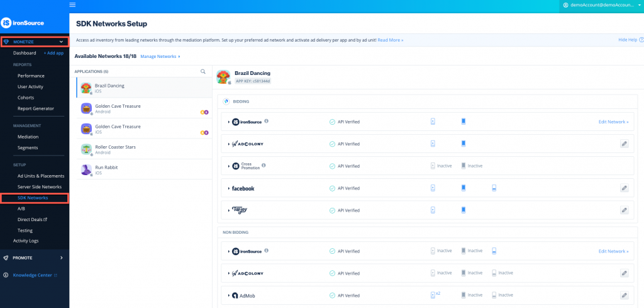Open Manage Networks link
The height and width of the screenshot is (308, 644).
coord(160,56)
